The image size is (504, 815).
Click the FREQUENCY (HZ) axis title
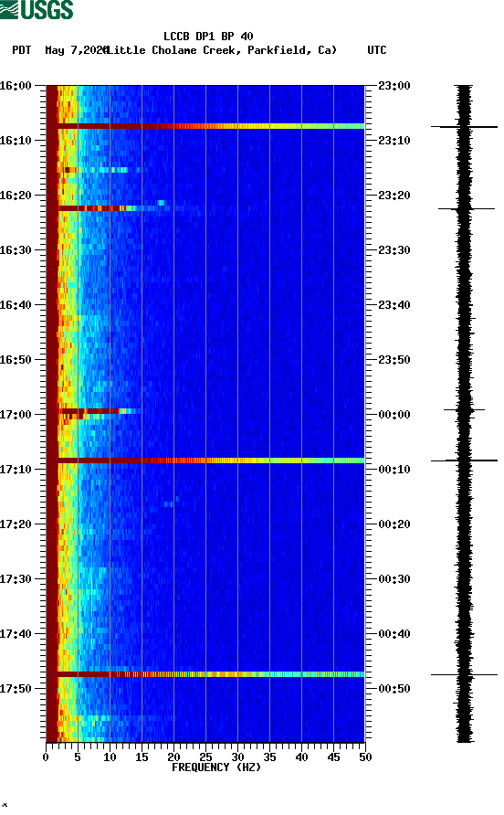pos(216,767)
